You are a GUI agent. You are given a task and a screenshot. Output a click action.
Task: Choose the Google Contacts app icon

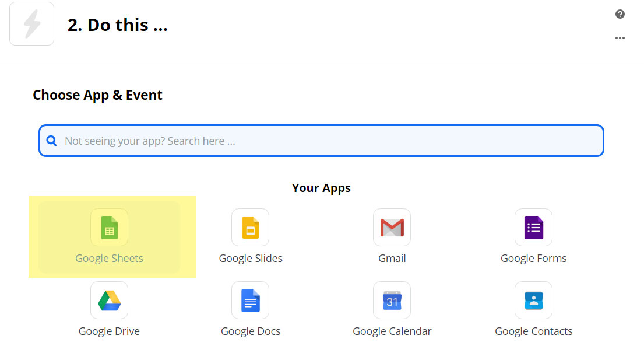533,301
